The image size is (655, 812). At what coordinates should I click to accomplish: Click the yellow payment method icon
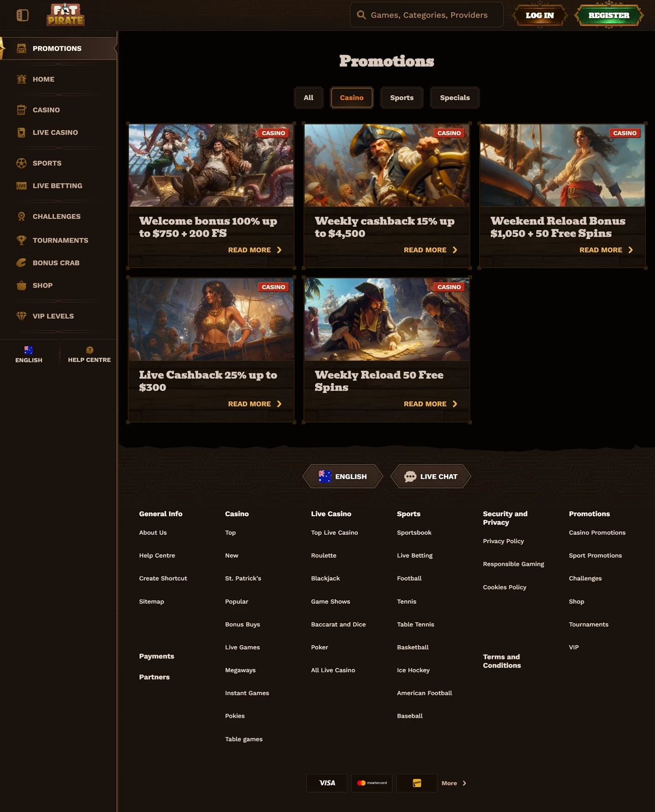pos(417,783)
